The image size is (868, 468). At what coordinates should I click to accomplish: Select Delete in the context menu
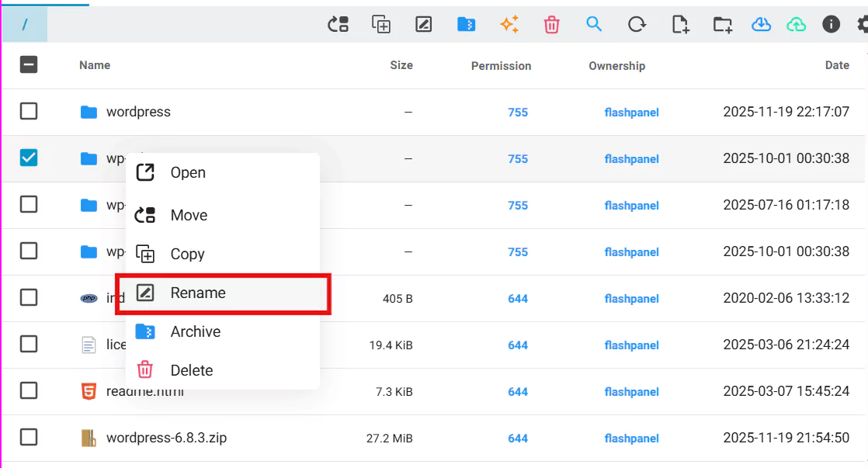pyautogui.click(x=192, y=371)
